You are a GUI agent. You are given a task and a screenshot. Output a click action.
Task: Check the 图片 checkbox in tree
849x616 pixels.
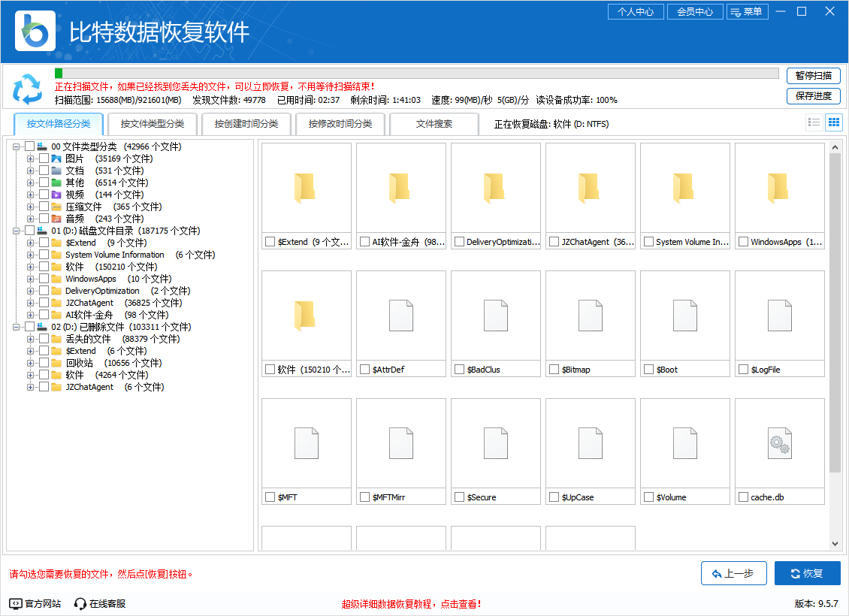(44, 159)
